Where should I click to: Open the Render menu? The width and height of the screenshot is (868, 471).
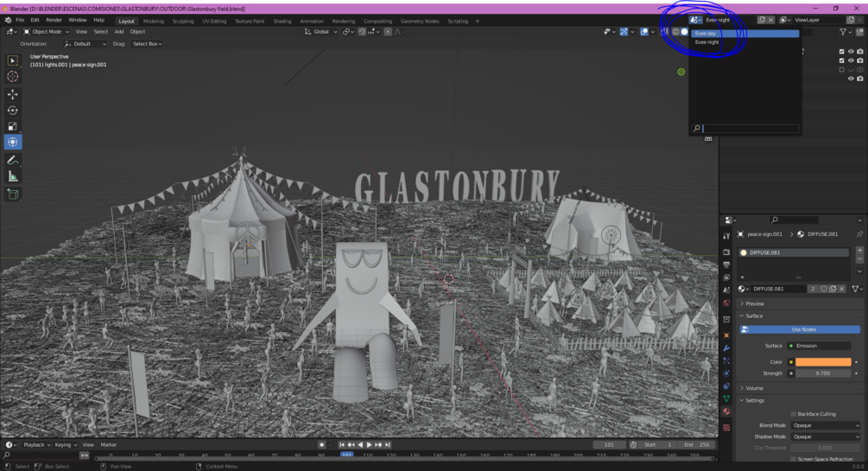pyautogui.click(x=54, y=20)
